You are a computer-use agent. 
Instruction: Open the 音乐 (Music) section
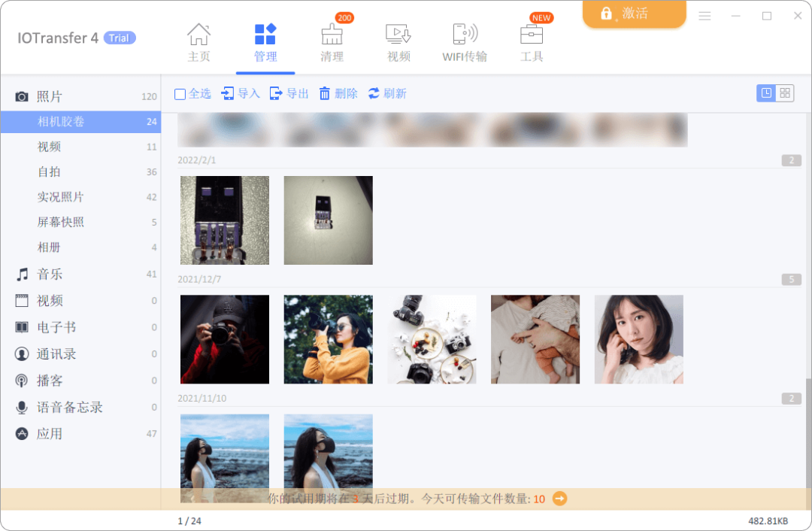click(50, 274)
